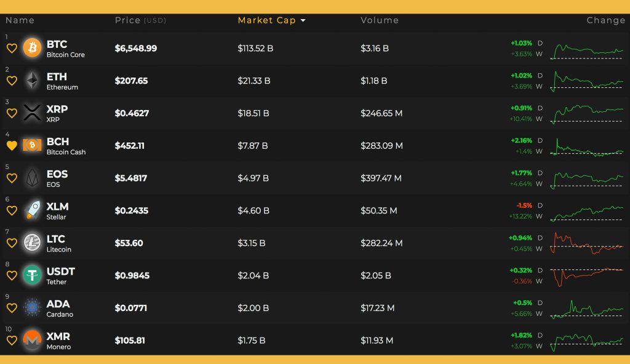Screen dimensions: 630x364
Task: Click the Market Cap sort arrow
Action: (303, 21)
